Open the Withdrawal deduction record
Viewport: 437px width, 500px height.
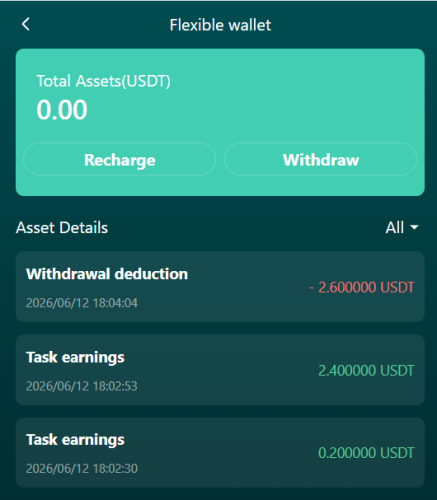tap(220, 287)
